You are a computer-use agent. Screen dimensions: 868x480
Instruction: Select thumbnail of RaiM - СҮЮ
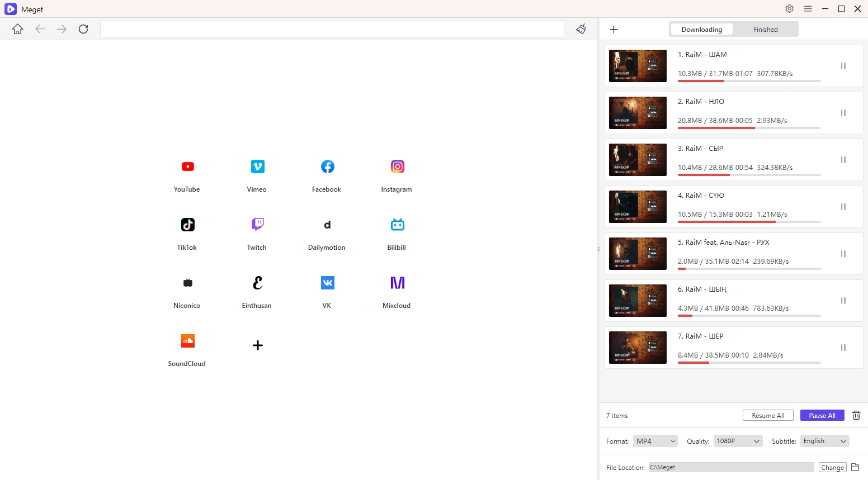638,207
